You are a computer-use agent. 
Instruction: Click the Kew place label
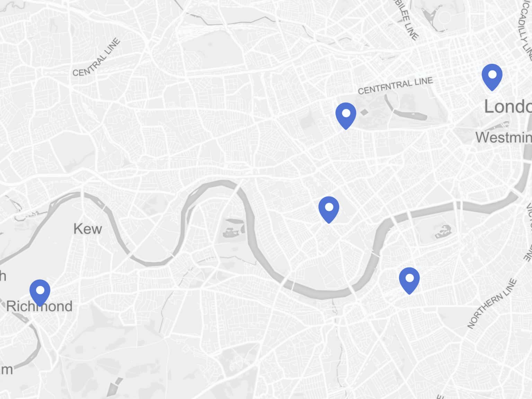click(x=88, y=229)
